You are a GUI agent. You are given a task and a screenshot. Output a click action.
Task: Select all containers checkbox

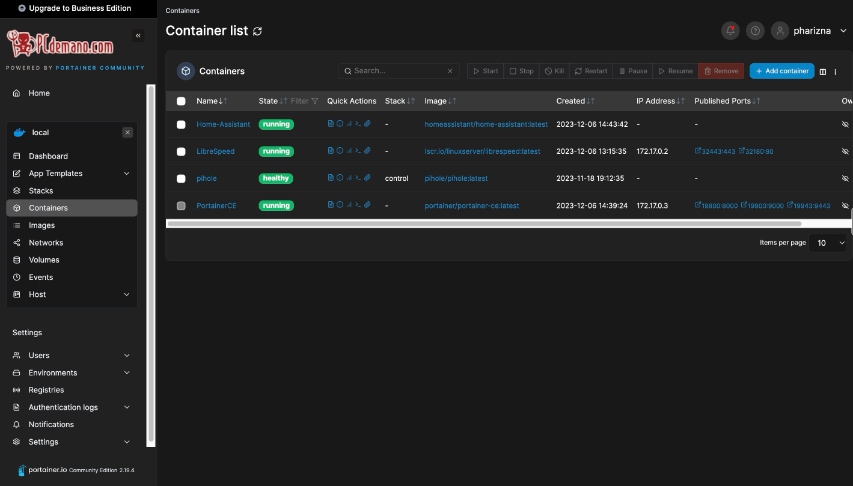click(181, 101)
